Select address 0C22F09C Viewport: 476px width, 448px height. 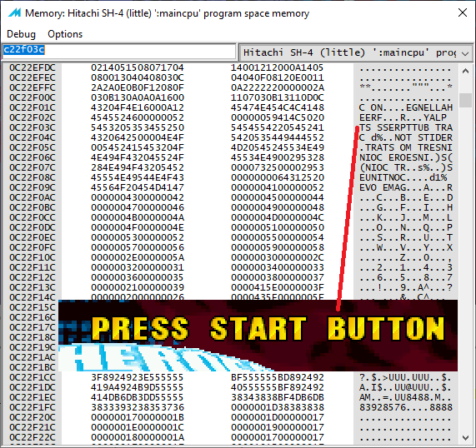pos(33,187)
